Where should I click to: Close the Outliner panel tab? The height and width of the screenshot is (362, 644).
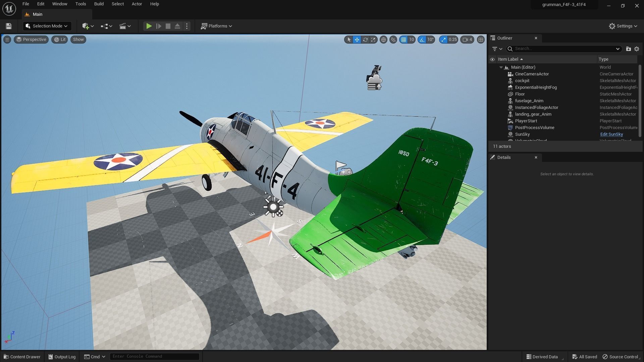[x=536, y=38]
